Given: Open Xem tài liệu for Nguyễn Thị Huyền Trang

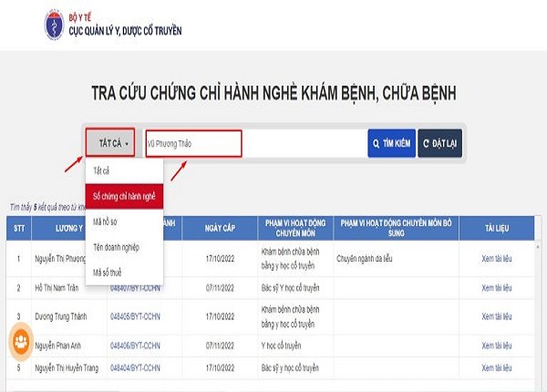Looking at the screenshot, I should [x=497, y=368].
